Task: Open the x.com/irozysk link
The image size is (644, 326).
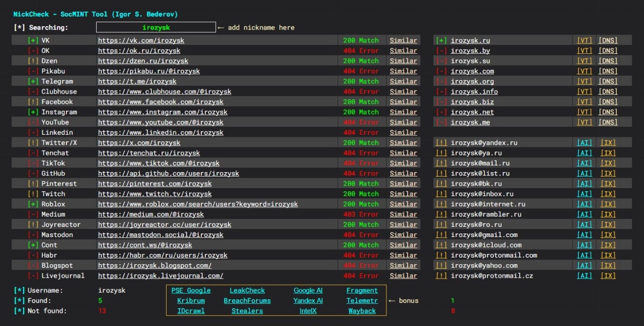Action: [139, 143]
